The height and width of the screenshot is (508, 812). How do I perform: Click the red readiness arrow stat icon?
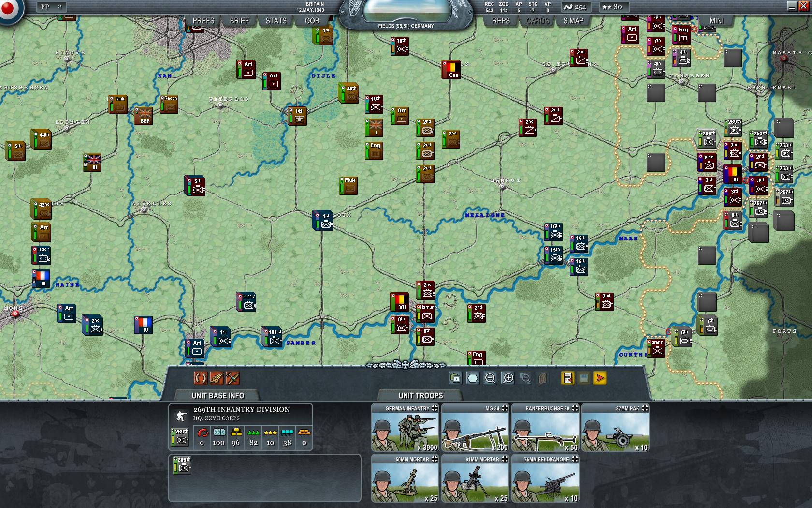(x=202, y=432)
